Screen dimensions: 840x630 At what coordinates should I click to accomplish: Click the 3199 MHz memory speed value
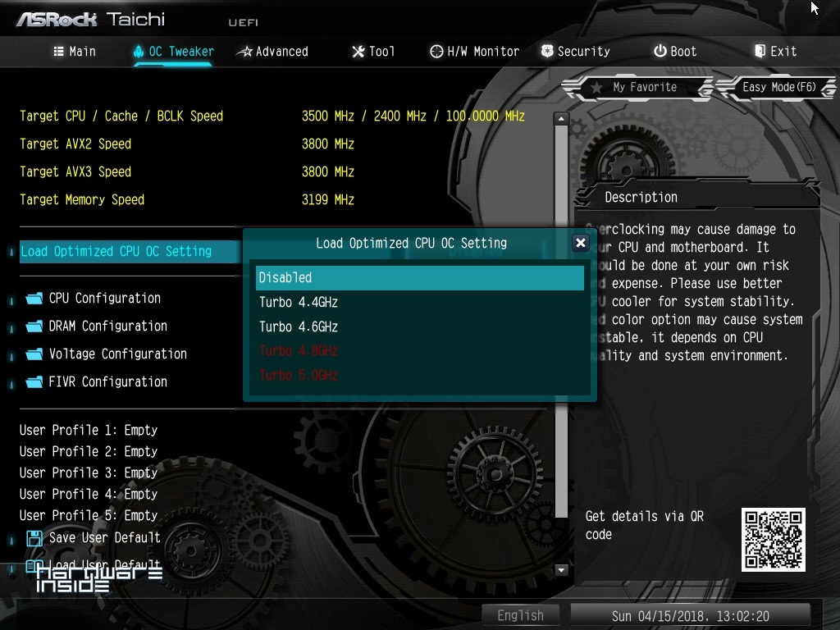point(328,200)
